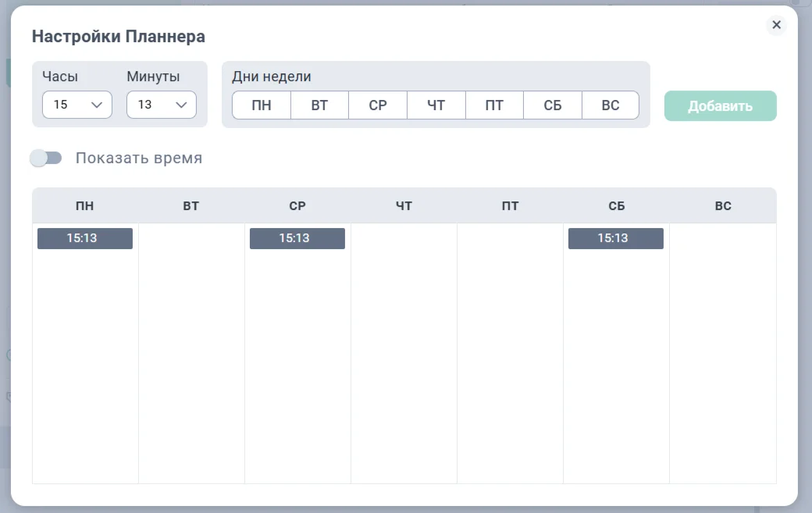The image size is (812, 513).
Task: Expand hours list via chevron arrow
Action: [96, 105]
